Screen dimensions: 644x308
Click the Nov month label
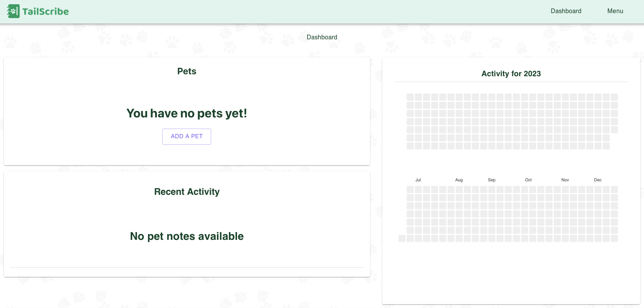(x=565, y=179)
